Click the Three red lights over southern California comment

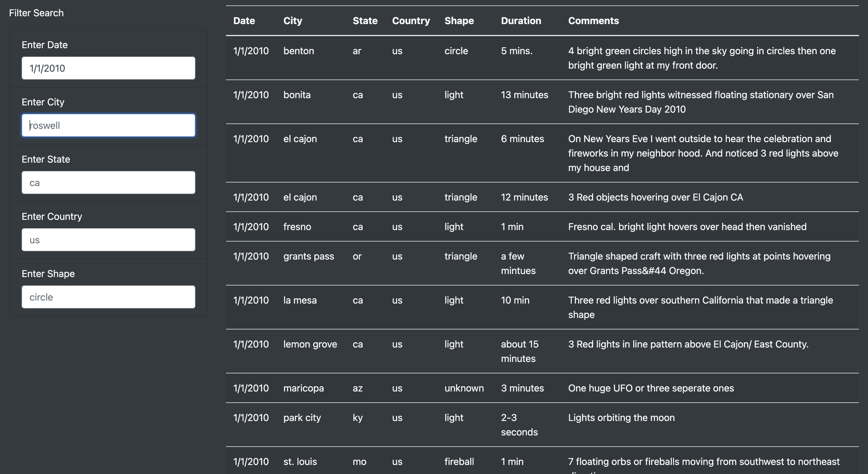click(x=700, y=307)
